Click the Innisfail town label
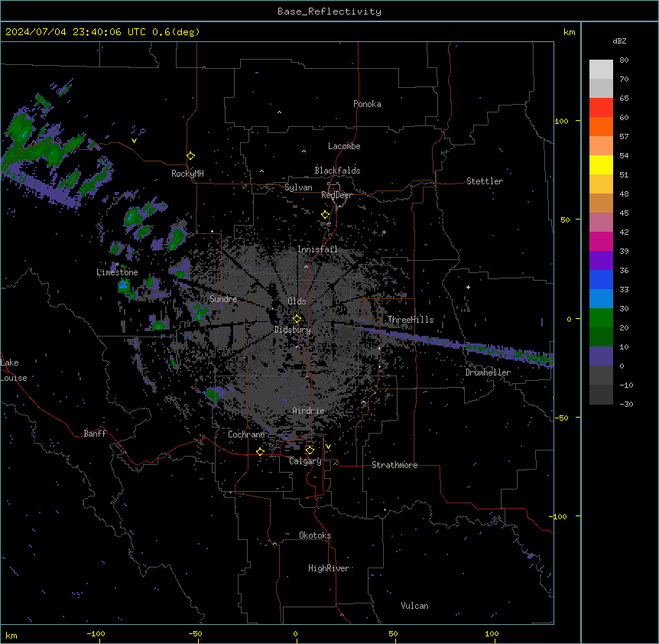659x644 pixels. tap(317, 249)
